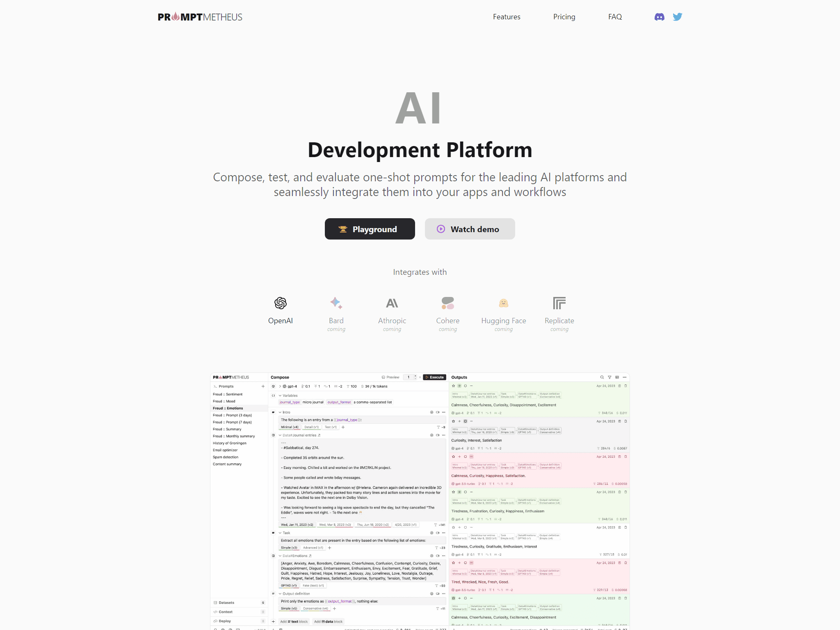Click the 'Add data block' button
The width and height of the screenshot is (840, 630).
[328, 621]
